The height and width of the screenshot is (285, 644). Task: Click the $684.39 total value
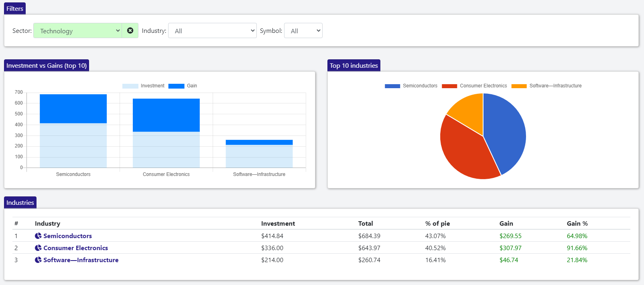coord(369,236)
